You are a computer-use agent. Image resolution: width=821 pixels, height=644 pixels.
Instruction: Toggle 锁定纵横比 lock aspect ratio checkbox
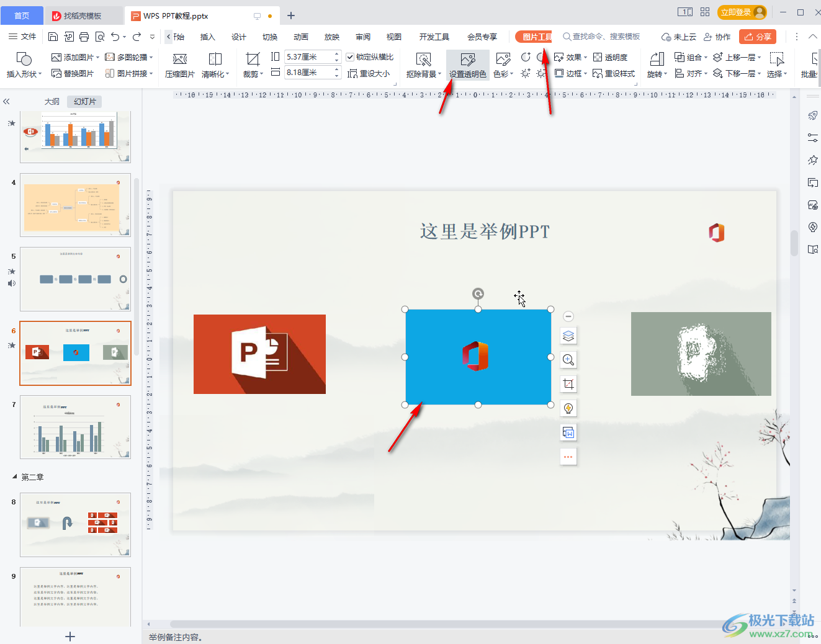350,57
